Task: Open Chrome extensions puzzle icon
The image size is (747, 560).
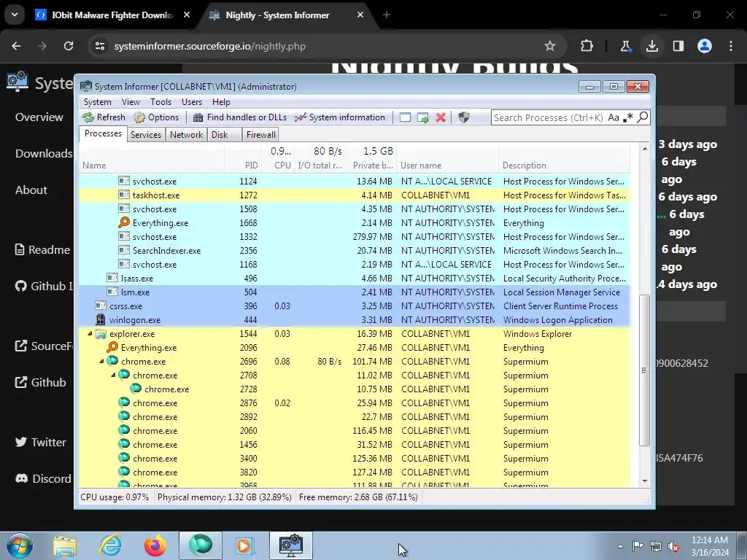Action: 587,46
